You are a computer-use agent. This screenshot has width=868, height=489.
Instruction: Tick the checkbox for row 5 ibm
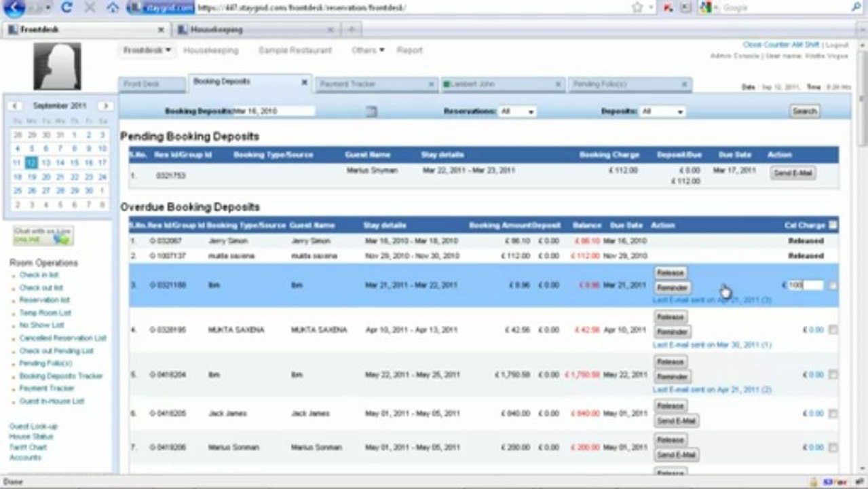[833, 374]
